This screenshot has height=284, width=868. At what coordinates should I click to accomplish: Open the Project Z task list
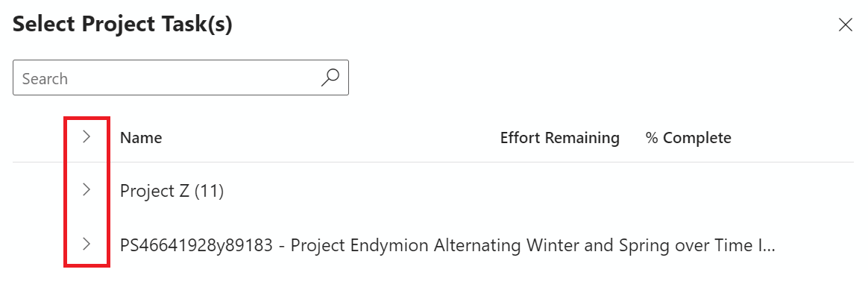[87, 190]
